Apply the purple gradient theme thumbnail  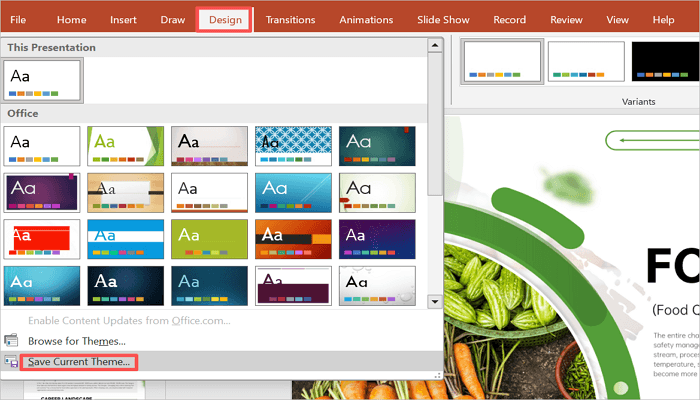42,193
